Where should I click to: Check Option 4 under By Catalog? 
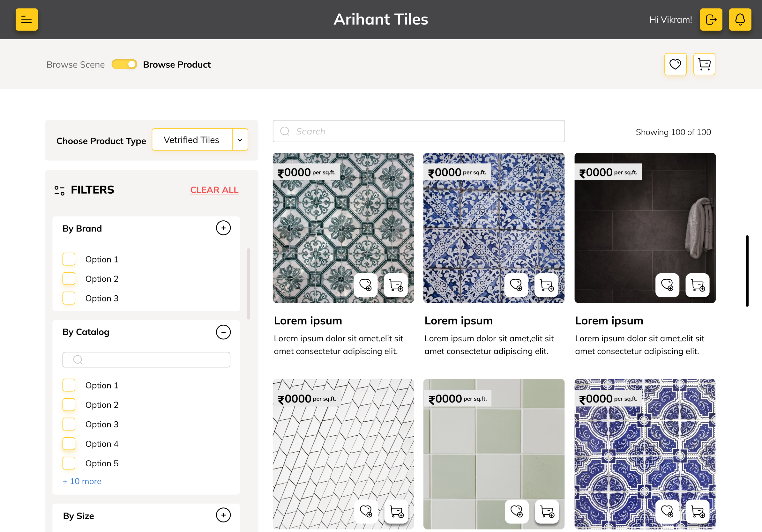point(69,444)
